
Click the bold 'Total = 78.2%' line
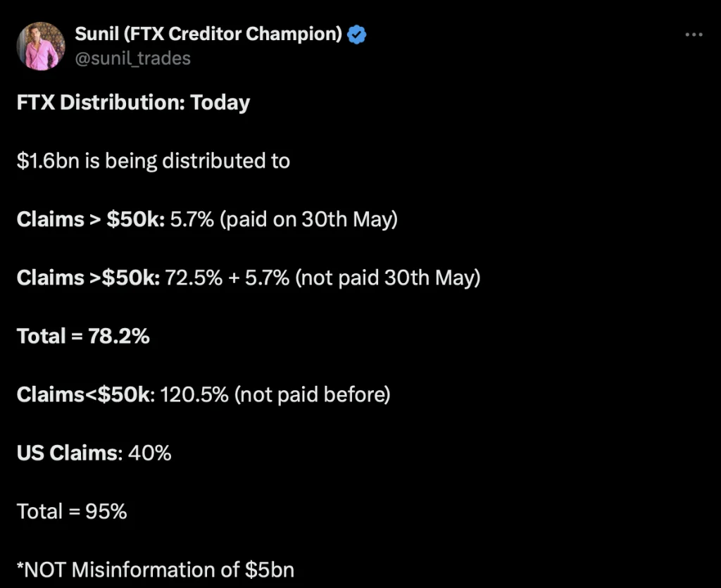click(83, 336)
